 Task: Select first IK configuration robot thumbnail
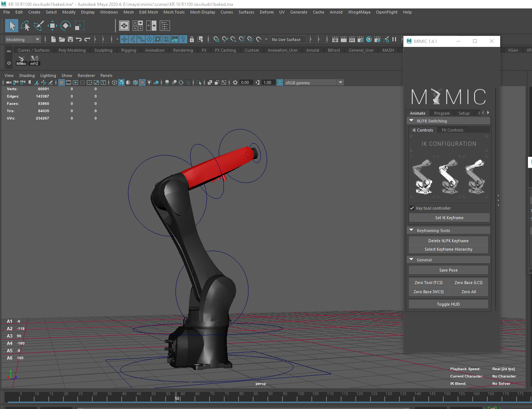pyautogui.click(x=422, y=177)
